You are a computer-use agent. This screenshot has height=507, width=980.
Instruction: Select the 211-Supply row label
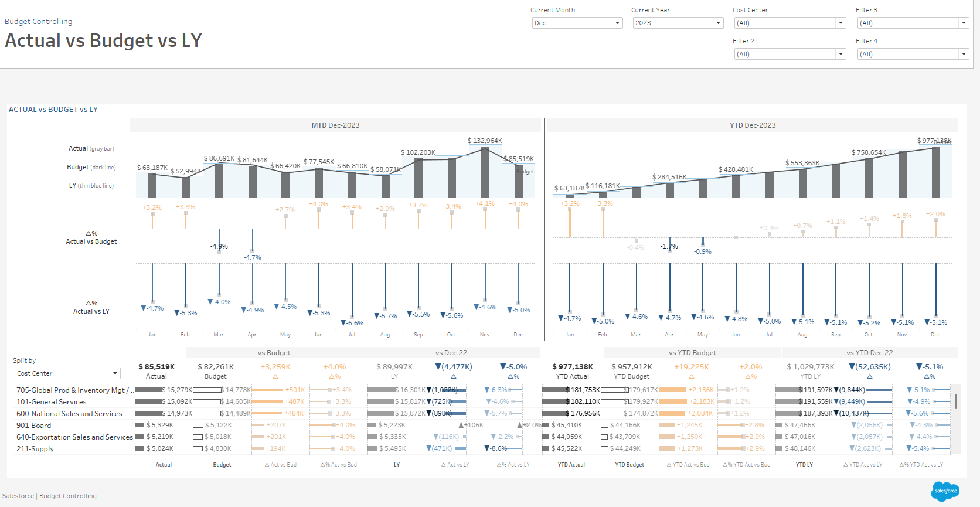tap(35, 449)
